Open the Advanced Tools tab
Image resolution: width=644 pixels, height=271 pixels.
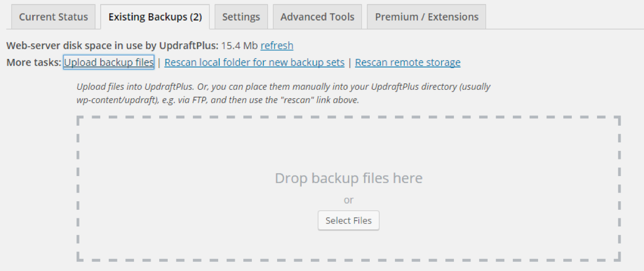click(x=317, y=17)
